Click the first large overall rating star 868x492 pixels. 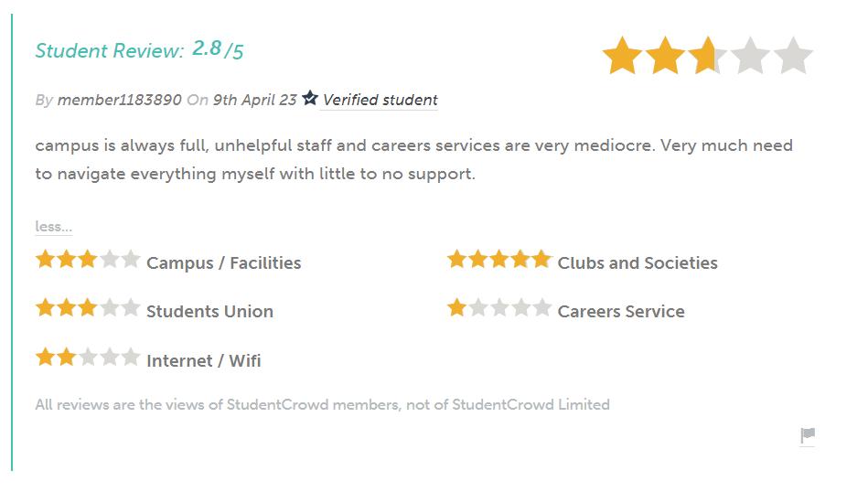click(622, 57)
